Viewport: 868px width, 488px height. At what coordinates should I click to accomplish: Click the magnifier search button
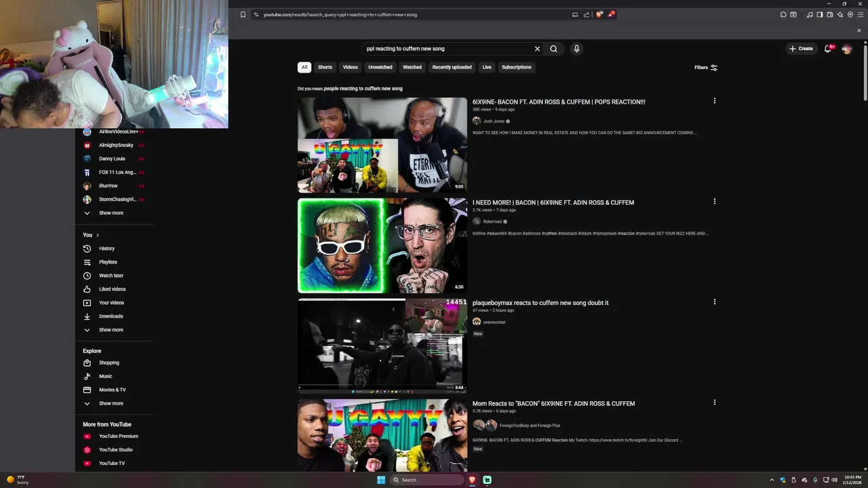click(x=554, y=49)
